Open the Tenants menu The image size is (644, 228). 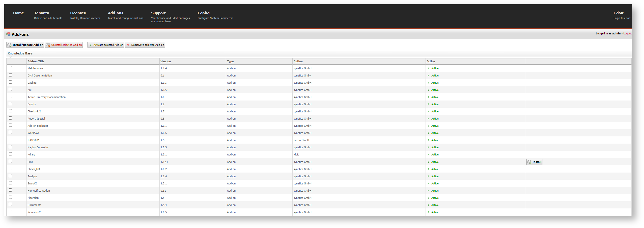point(48,15)
